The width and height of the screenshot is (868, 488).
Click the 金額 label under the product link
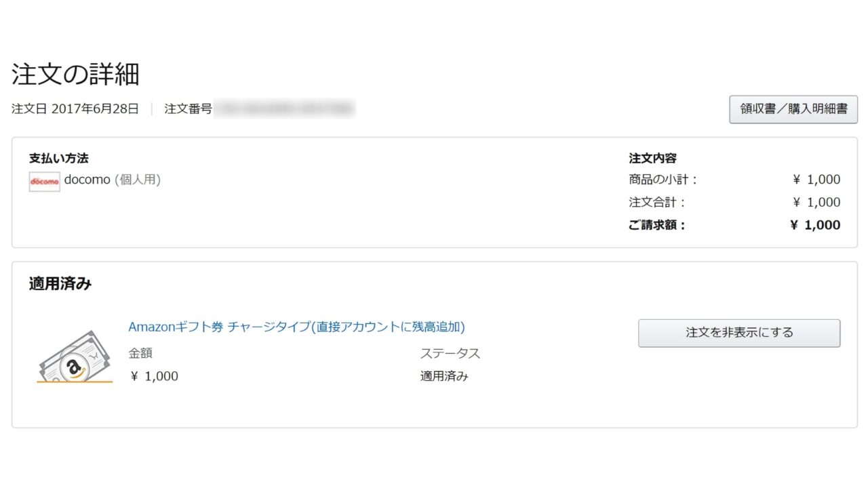click(x=140, y=353)
